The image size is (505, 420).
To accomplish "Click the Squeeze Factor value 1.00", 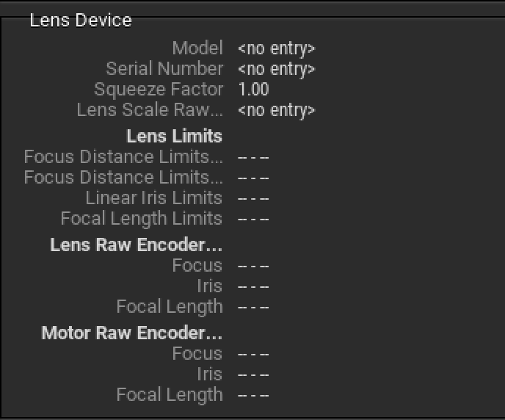I will click(x=253, y=90).
